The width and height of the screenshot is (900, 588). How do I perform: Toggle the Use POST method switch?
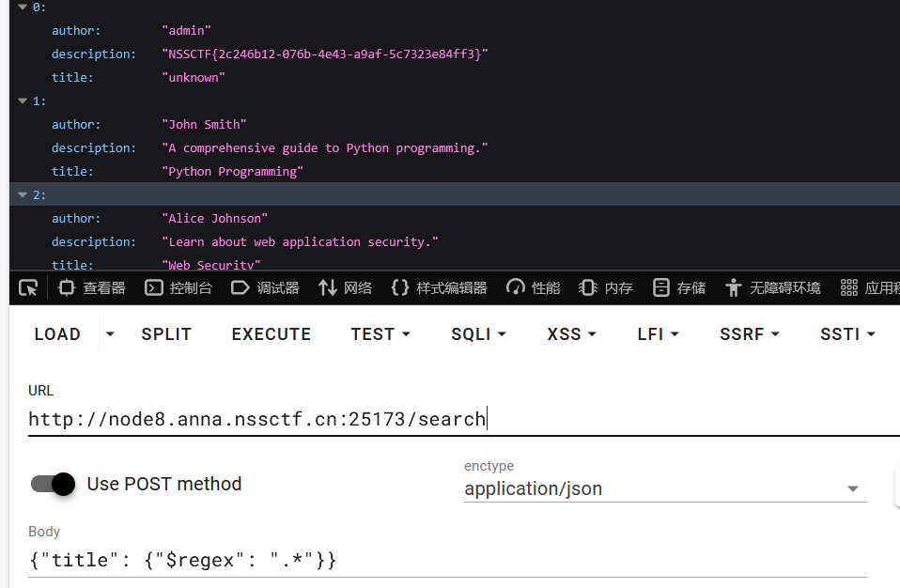53,484
